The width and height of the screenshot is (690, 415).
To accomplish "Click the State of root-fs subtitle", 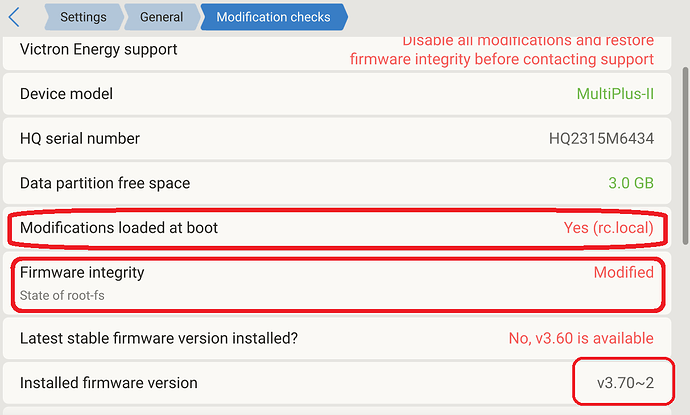I will click(65, 296).
